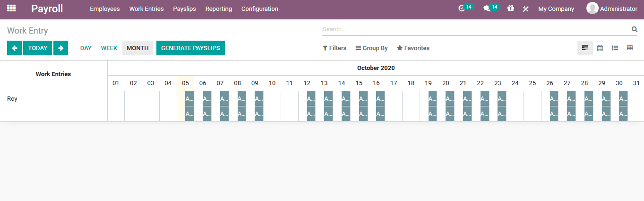The image size is (644, 201).
Task: Switch to list view icon
Action: tap(615, 48)
